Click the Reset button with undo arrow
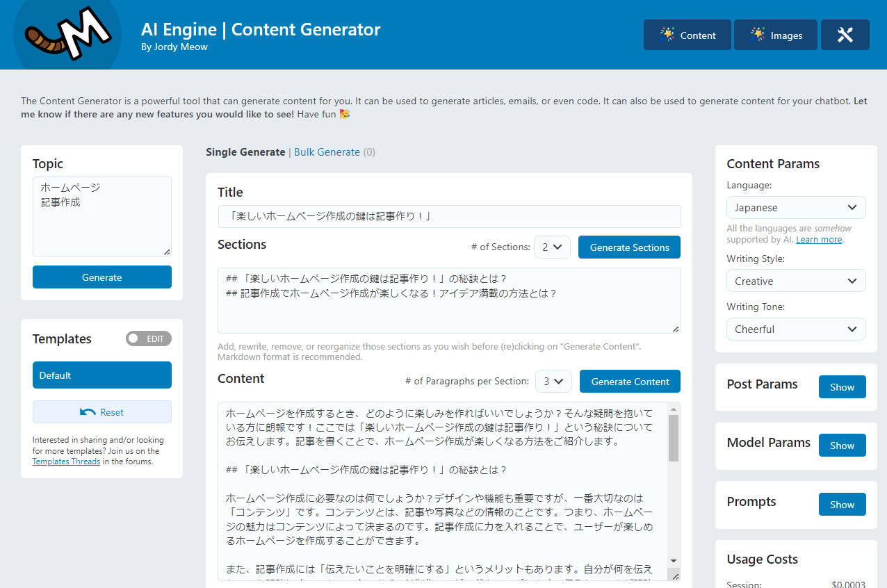The width and height of the screenshot is (887, 588). coord(102,411)
